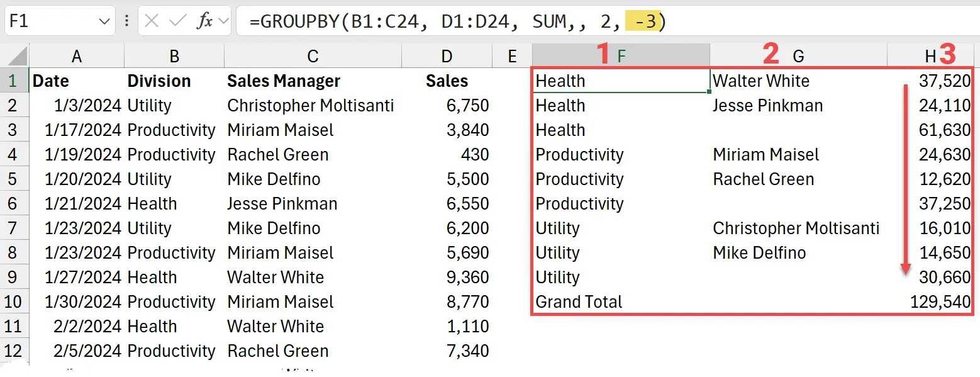The height and width of the screenshot is (377, 980).
Task: Click the three-dot resize handle beside Name Box
Action: coord(127,21)
